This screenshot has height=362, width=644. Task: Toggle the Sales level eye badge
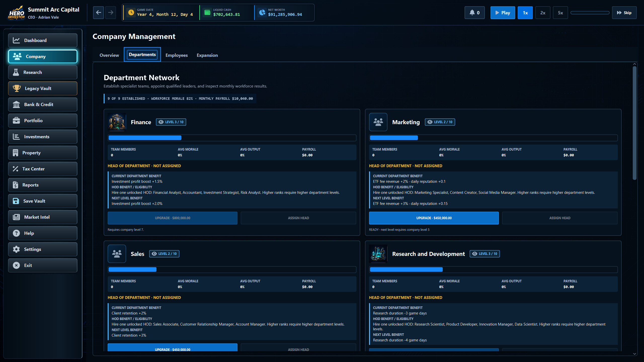(x=164, y=254)
